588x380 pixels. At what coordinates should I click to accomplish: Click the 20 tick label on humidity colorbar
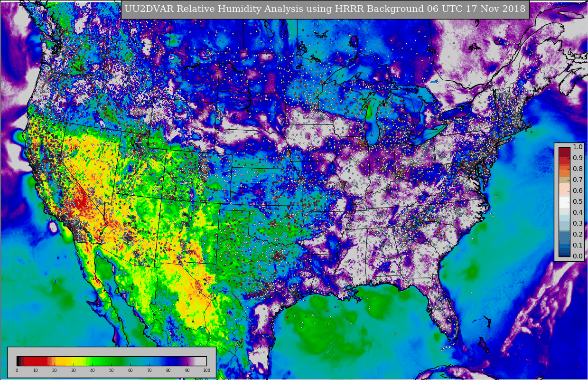pyautogui.click(x=55, y=370)
